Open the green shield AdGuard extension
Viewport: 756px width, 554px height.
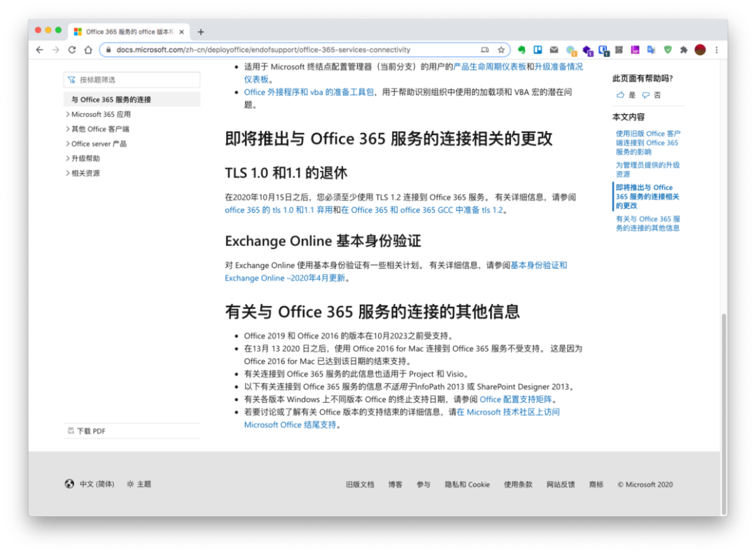(668, 50)
